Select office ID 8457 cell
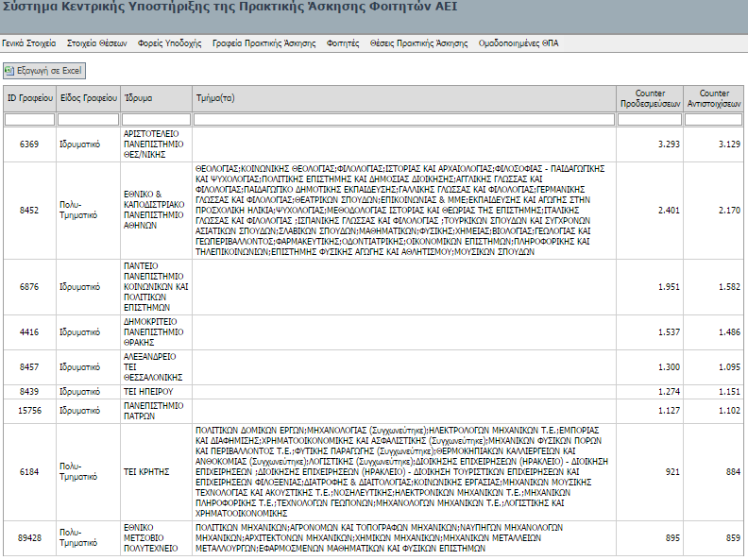The height and width of the screenshot is (560, 748). point(29,366)
